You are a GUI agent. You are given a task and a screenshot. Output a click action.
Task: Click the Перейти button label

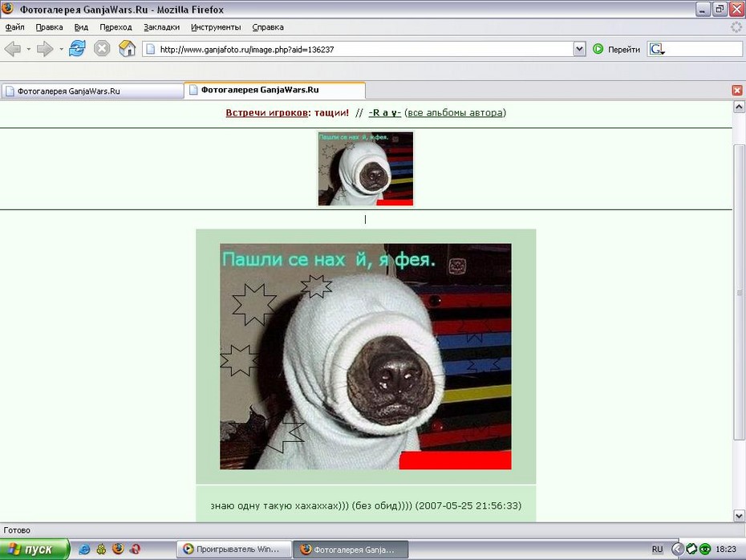(624, 50)
